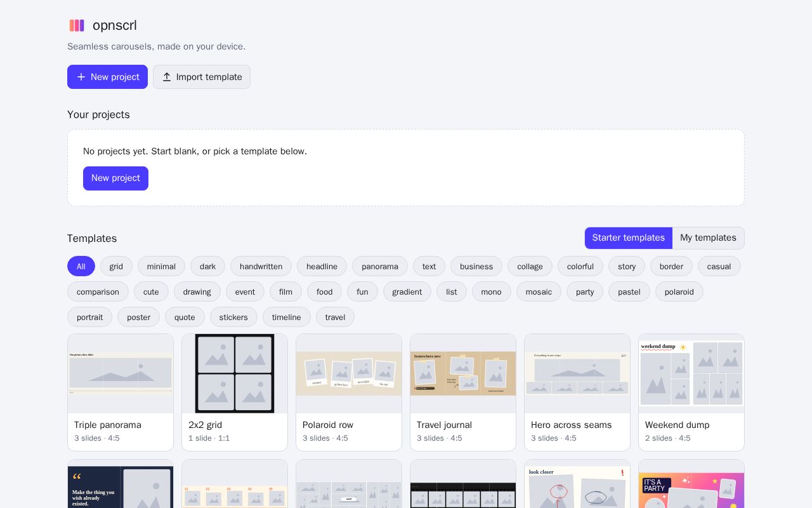Viewport: 812px width, 508px height.
Task: Click the opnscrl logo icon
Action: [77, 25]
